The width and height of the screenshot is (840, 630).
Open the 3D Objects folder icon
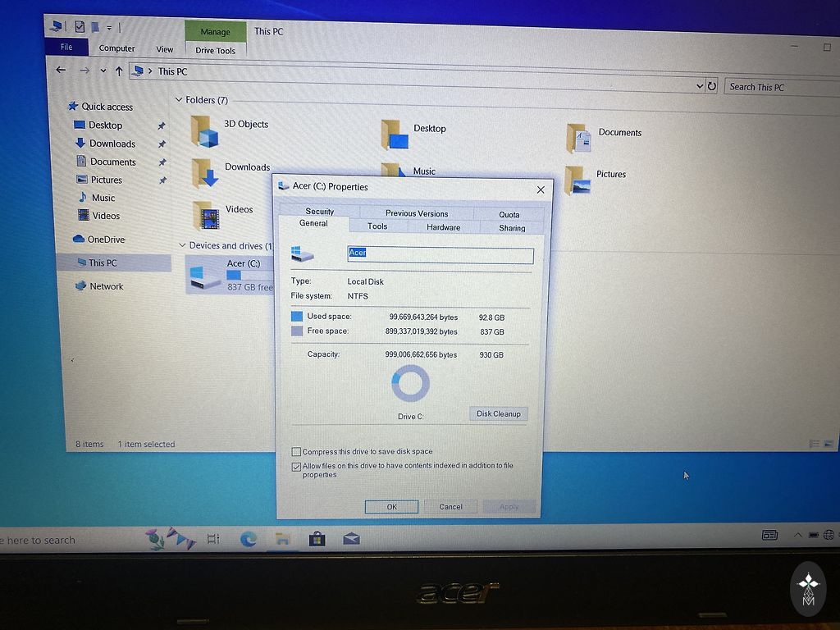point(204,131)
